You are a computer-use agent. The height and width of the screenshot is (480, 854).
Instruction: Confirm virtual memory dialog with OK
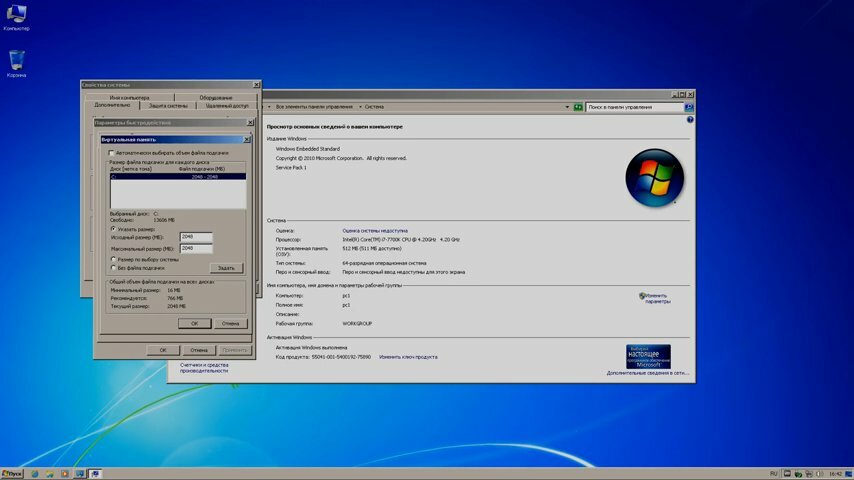click(x=194, y=324)
